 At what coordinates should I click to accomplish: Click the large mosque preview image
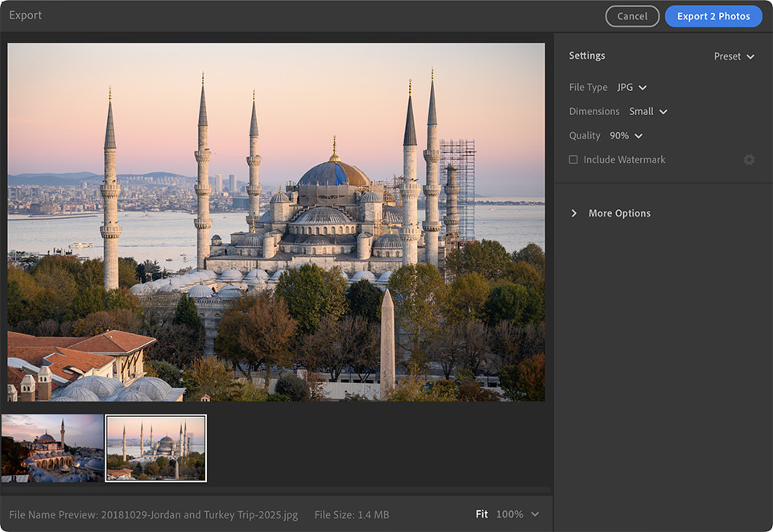point(275,222)
